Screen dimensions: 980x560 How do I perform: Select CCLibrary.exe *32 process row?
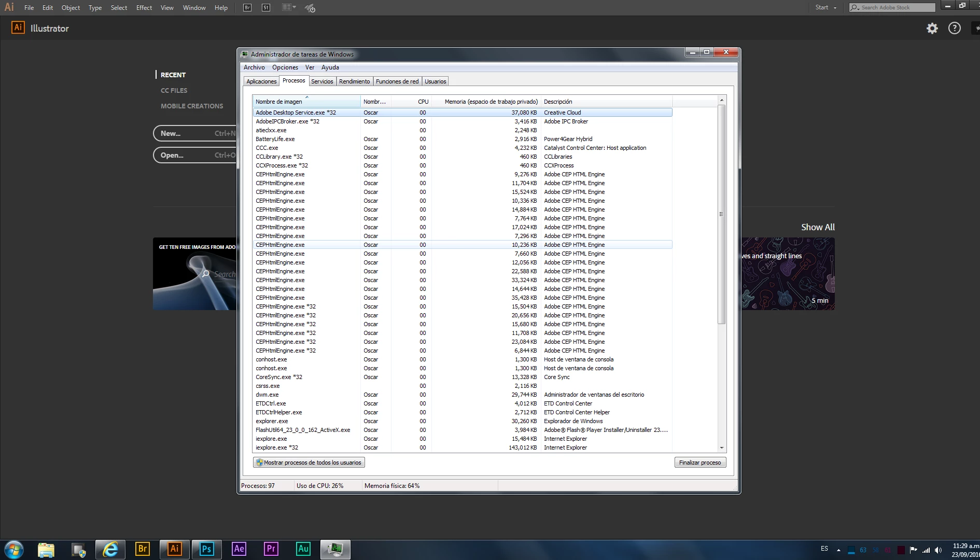(x=463, y=157)
